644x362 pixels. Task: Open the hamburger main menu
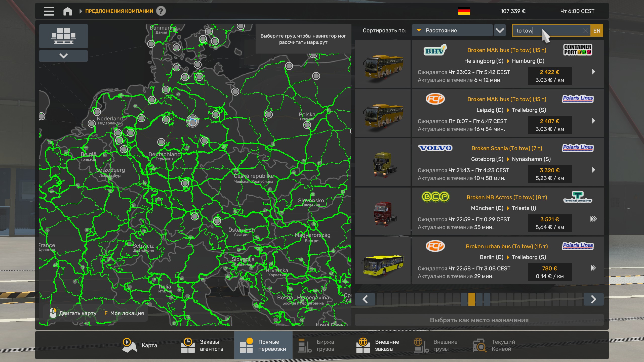point(49,11)
